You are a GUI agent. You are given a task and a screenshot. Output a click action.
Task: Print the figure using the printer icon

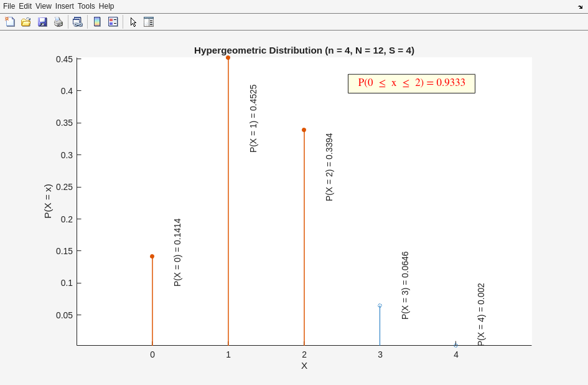point(58,22)
